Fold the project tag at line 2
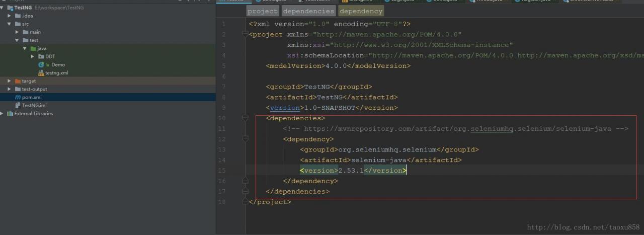This screenshot has width=644, height=235. pyautogui.click(x=246, y=34)
